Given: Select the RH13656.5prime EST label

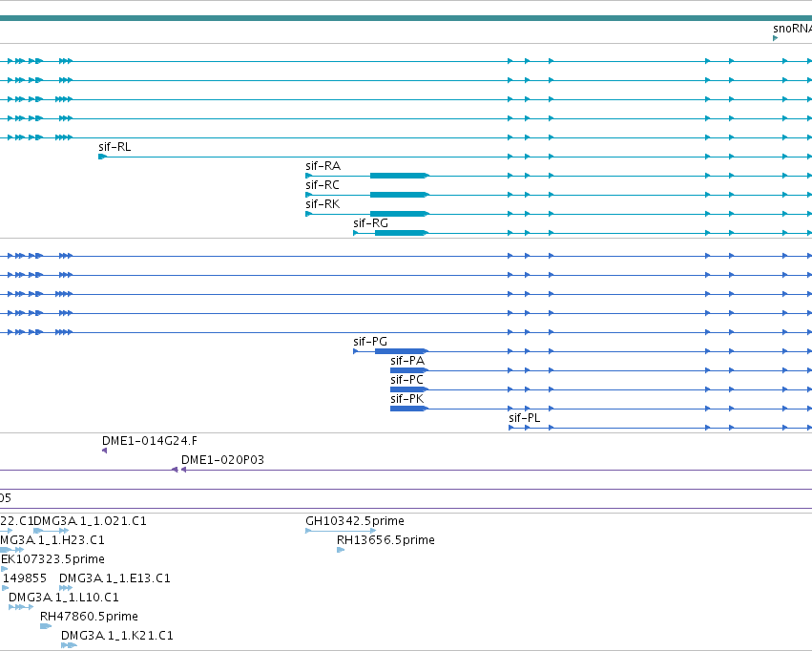Looking at the screenshot, I should coord(385,540).
